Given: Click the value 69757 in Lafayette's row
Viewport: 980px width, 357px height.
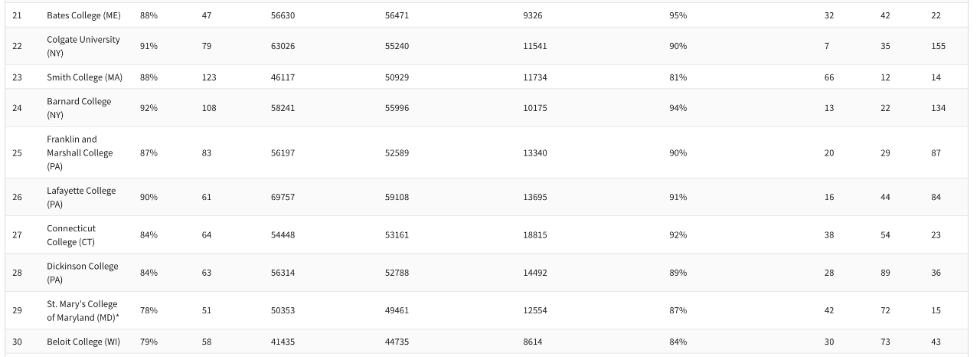Looking at the screenshot, I should point(283,197).
